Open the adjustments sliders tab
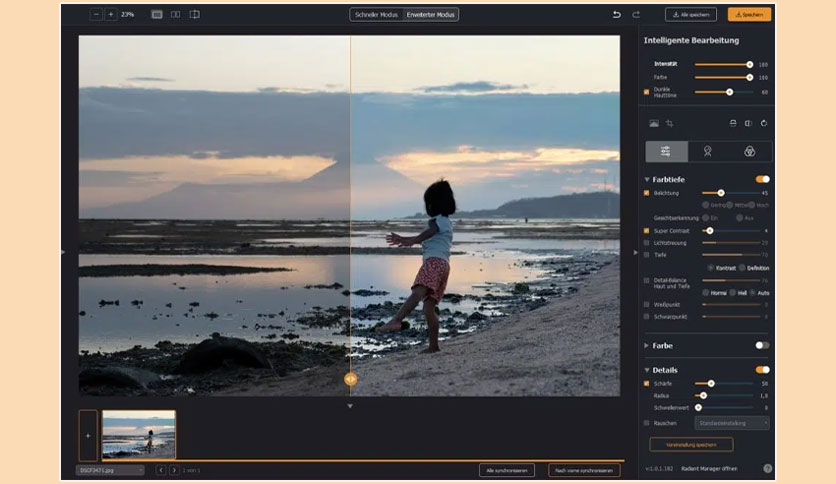 click(x=666, y=151)
